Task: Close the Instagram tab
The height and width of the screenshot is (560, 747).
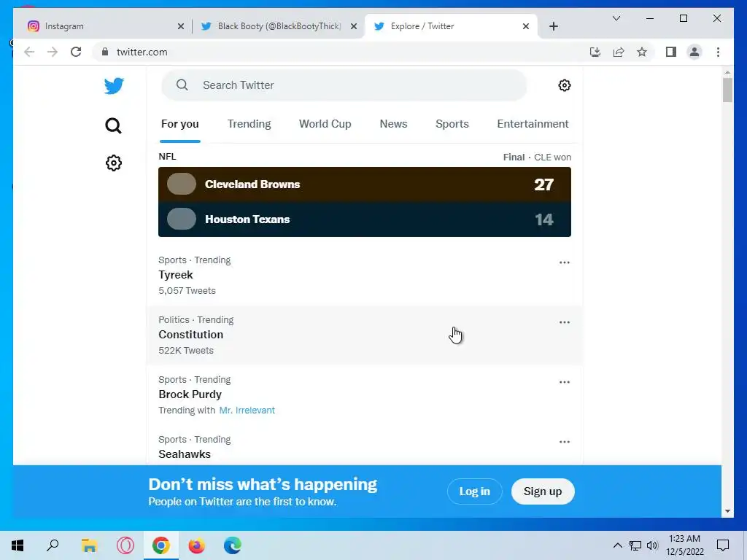Action: tap(181, 26)
